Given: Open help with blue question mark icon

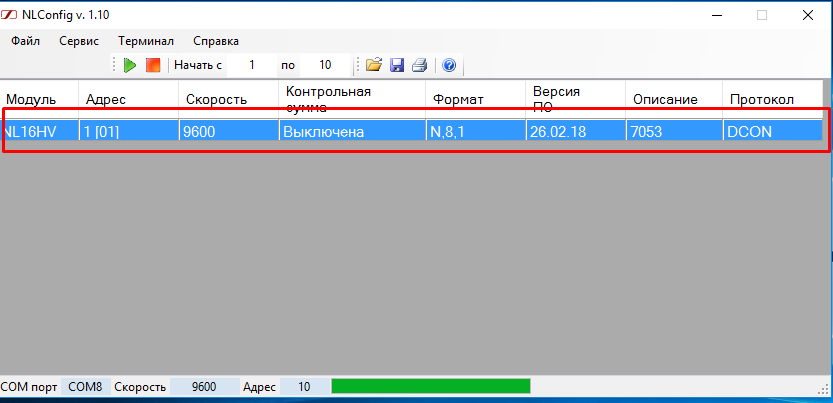Looking at the screenshot, I should click(449, 65).
